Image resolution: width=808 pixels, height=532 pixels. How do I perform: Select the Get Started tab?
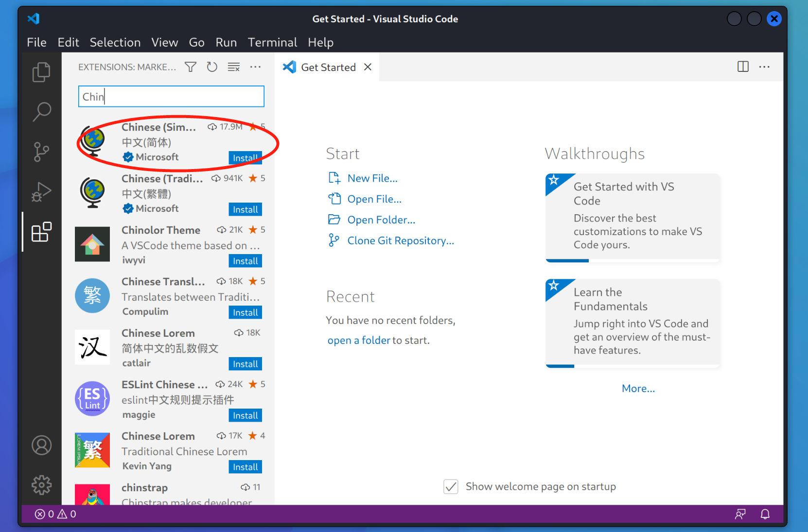coord(328,67)
